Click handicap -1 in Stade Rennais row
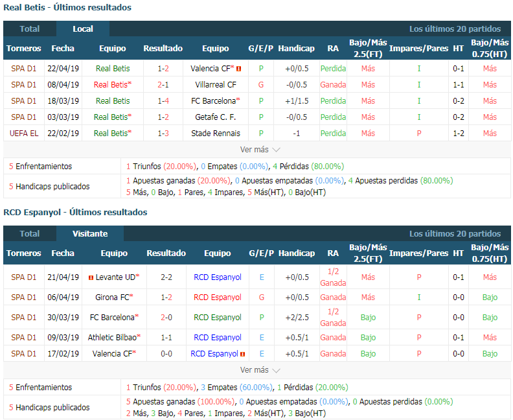 [297, 134]
